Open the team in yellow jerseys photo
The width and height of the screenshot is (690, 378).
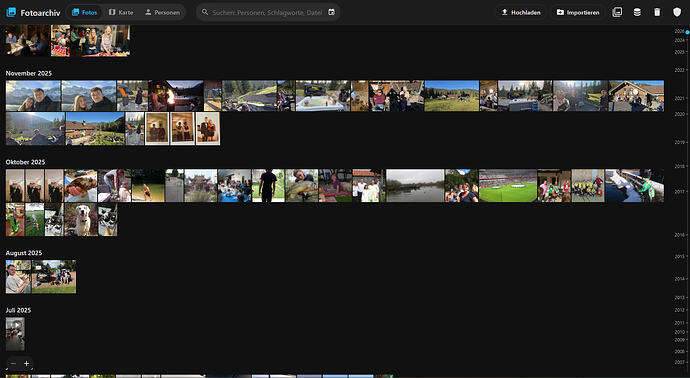coord(588,186)
